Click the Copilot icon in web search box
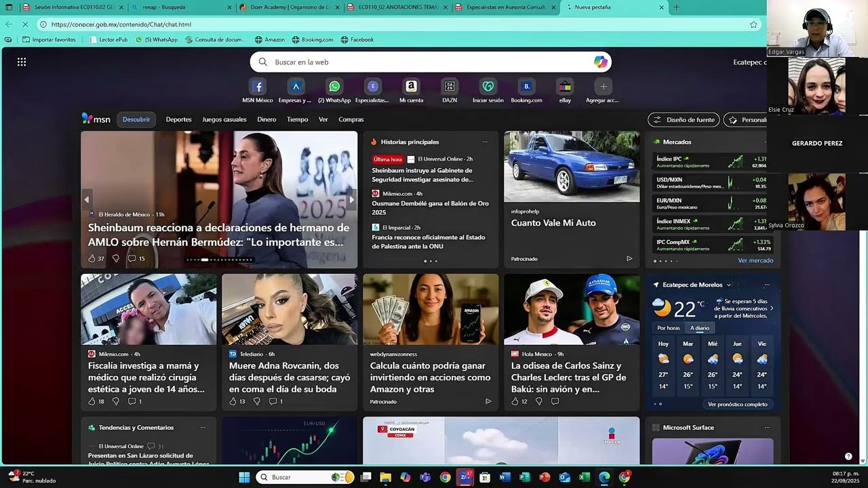The height and width of the screenshot is (488, 868). [600, 62]
